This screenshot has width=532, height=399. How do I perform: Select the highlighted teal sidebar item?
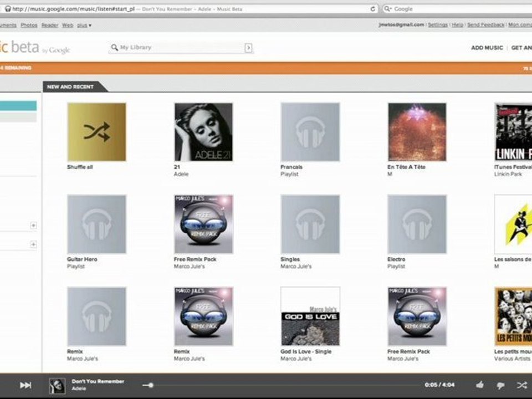[x=18, y=106]
